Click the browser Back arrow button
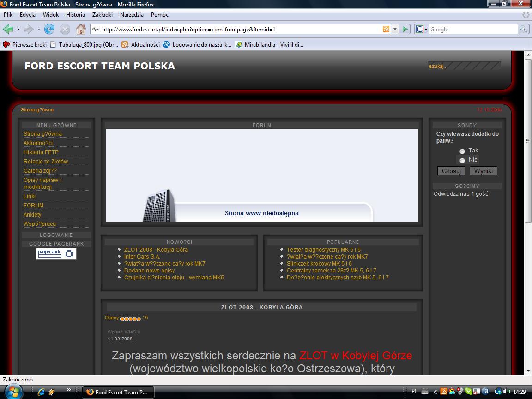532x399 pixels. 8,29
